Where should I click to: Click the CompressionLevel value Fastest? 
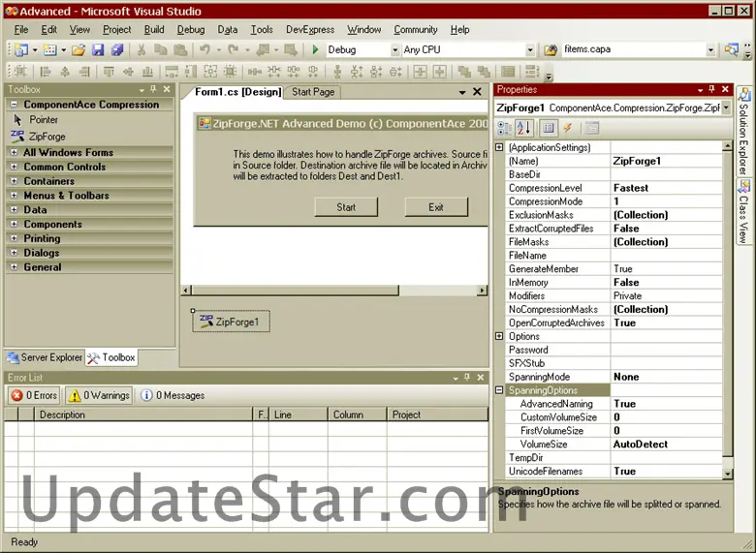[x=666, y=188]
